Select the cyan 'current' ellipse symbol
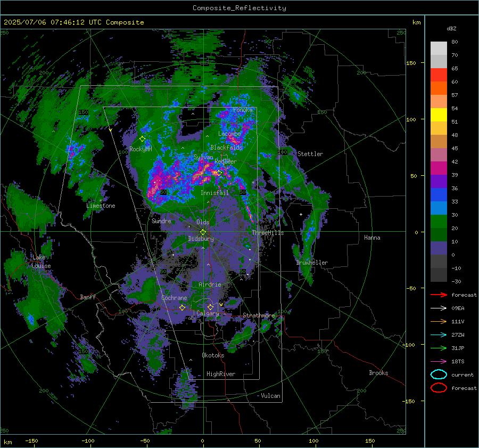479x448 pixels. 439,374
